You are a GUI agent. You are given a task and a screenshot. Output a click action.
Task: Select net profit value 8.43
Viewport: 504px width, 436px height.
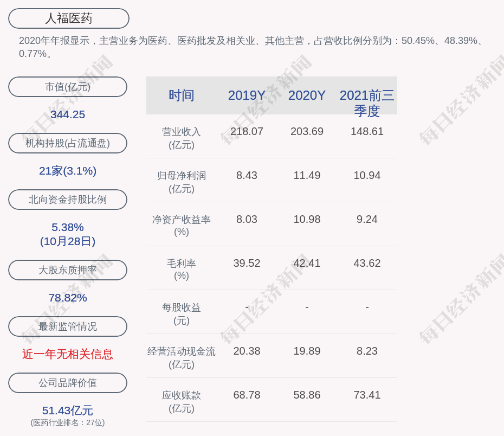point(247,176)
